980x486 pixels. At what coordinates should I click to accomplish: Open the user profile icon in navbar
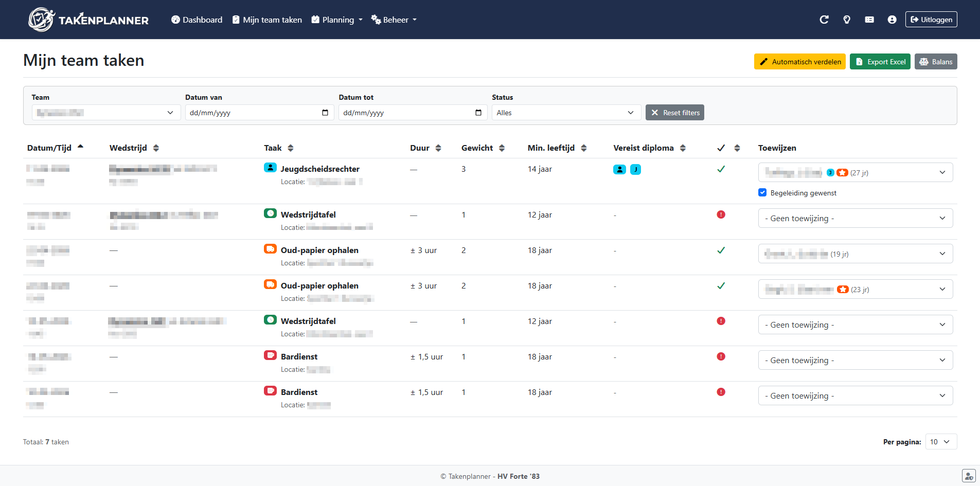coord(892,20)
